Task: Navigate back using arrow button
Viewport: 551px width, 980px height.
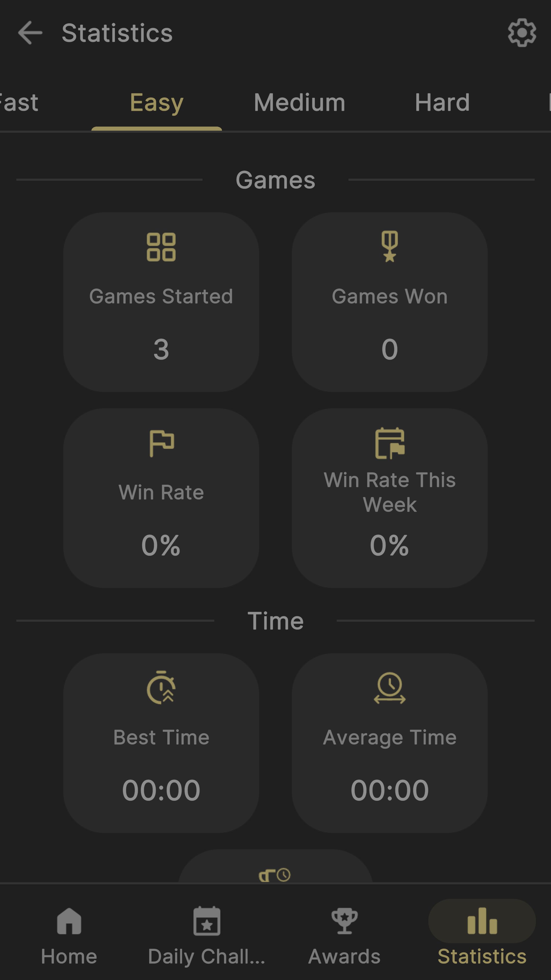Action: 30,32
